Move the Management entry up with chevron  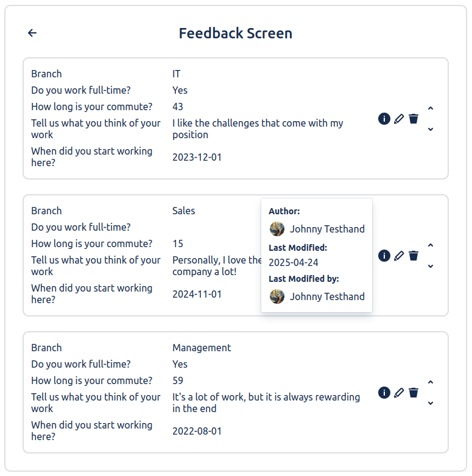pos(431,382)
